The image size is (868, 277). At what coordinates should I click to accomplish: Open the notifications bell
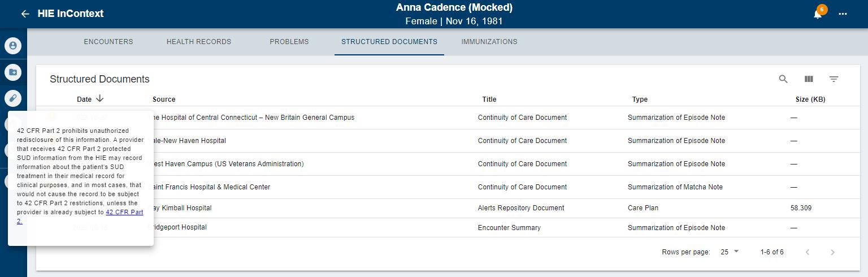coord(817,14)
